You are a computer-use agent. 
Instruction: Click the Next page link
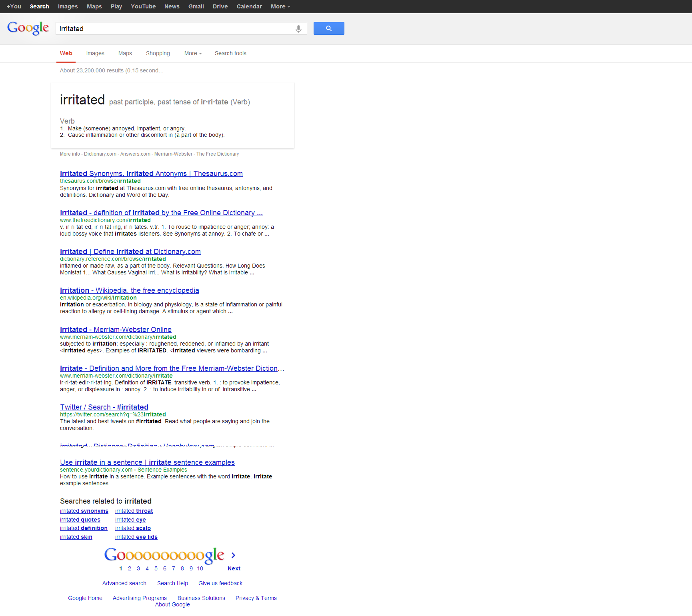pyautogui.click(x=234, y=568)
